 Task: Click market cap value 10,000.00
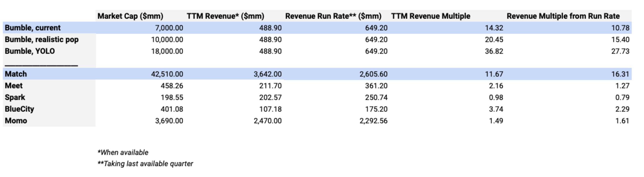click(x=167, y=40)
